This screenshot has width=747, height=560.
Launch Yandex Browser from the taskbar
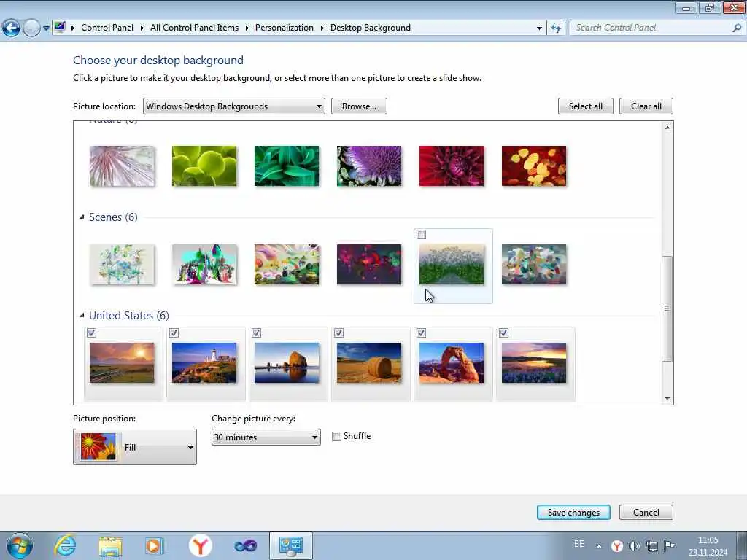200,545
